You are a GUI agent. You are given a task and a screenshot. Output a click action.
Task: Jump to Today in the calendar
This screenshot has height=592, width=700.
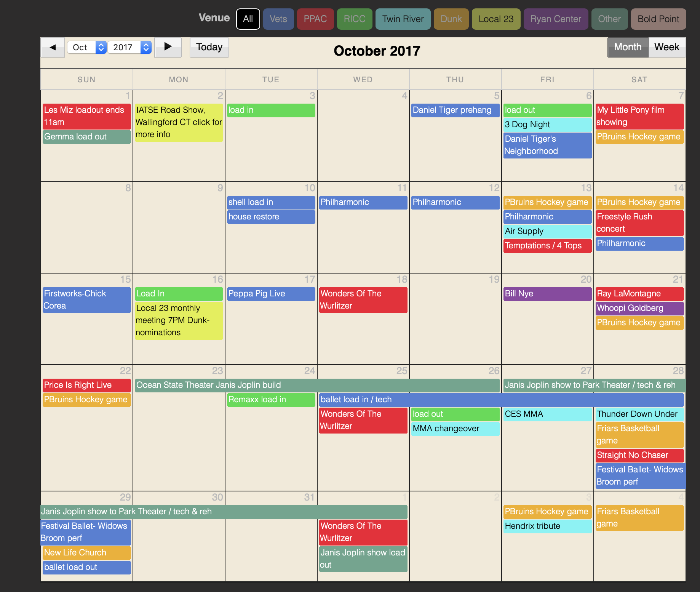(209, 47)
